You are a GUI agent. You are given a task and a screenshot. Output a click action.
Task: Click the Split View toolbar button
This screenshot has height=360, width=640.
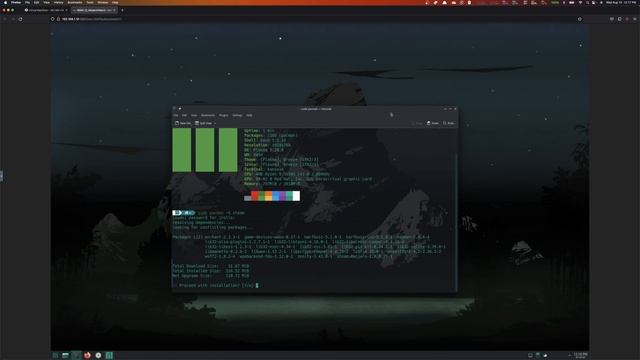coord(204,123)
